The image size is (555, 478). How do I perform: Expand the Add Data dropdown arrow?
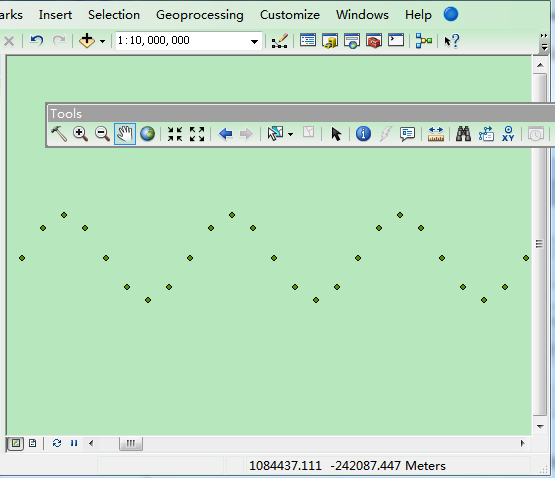coord(102,41)
